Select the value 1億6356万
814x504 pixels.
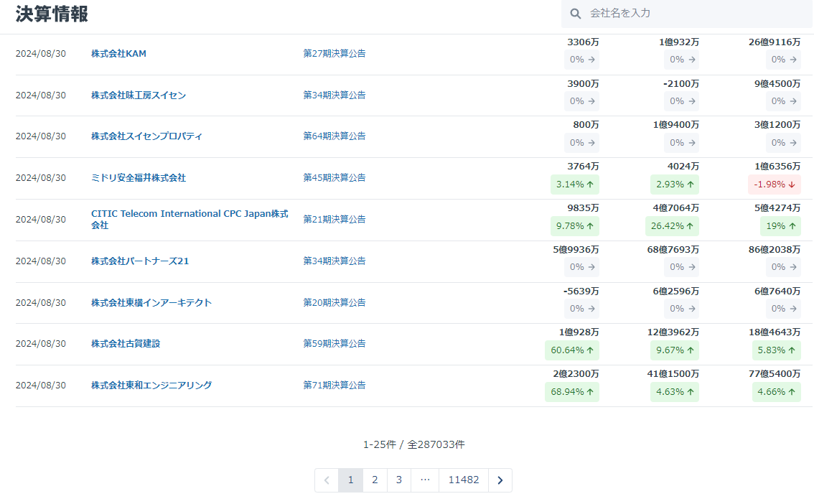point(777,167)
